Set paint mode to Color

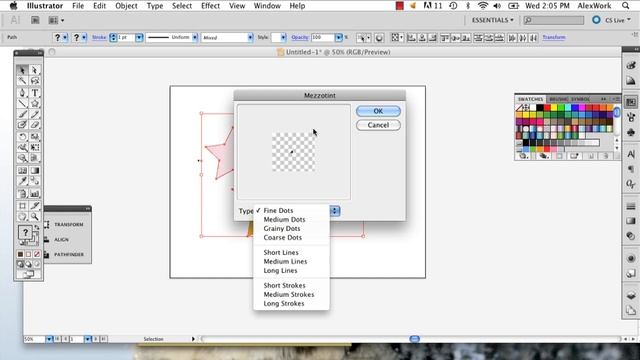coord(20,254)
